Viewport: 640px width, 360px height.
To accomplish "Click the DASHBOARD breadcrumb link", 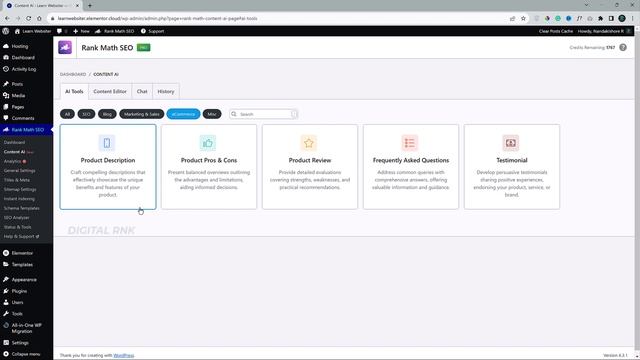I will point(73,74).
